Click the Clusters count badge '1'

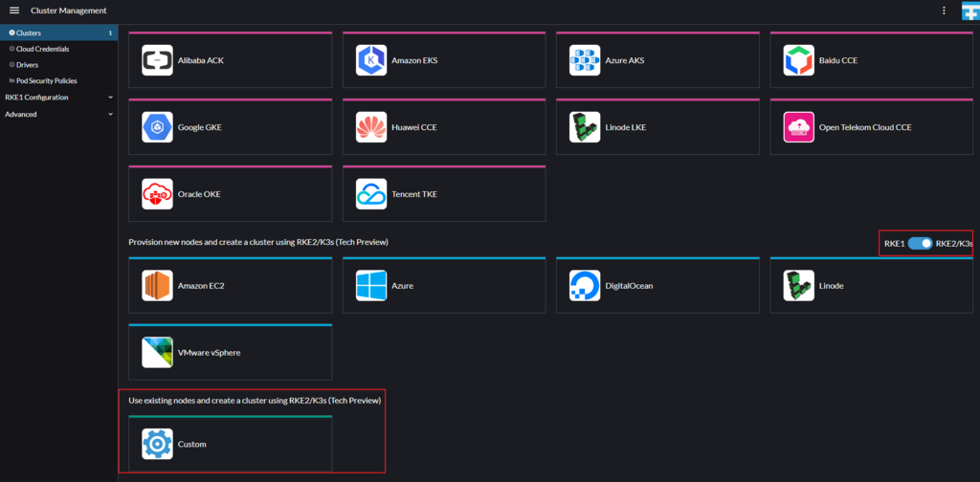pos(111,33)
